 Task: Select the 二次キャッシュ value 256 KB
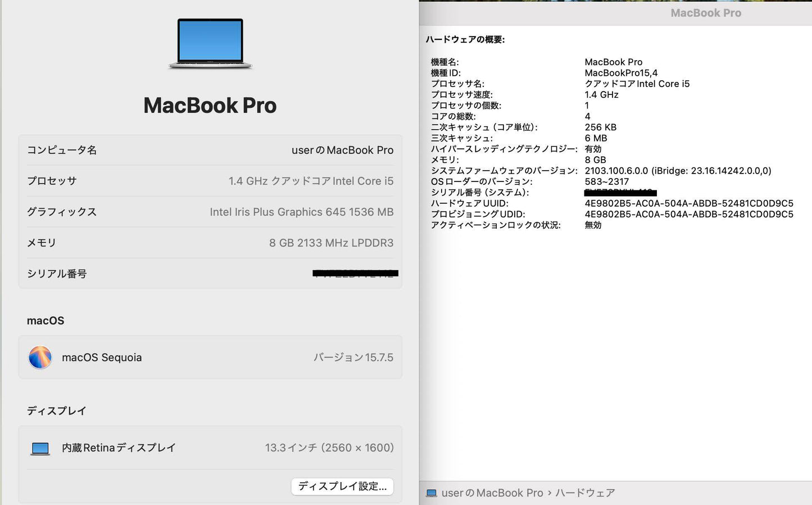pyautogui.click(x=600, y=127)
